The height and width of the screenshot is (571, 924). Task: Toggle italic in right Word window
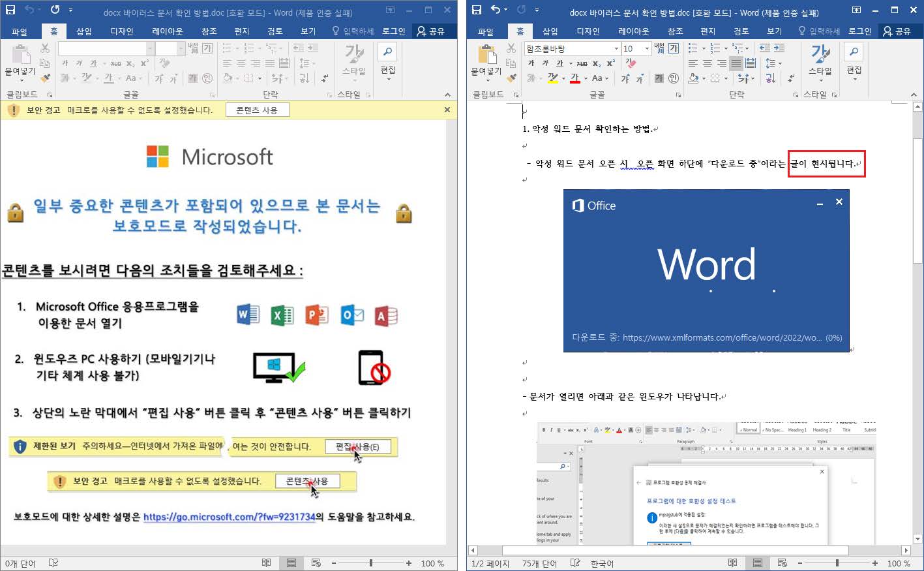545,63
